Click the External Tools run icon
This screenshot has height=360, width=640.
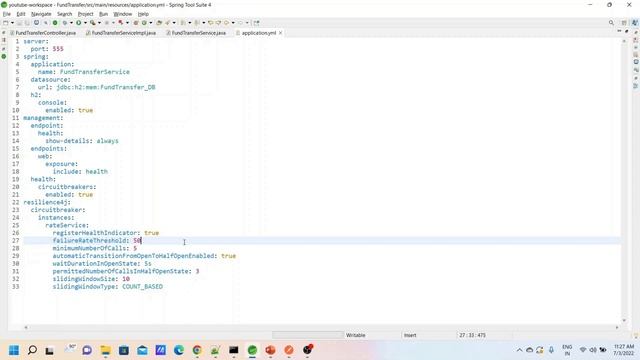pyautogui.click(x=93, y=23)
